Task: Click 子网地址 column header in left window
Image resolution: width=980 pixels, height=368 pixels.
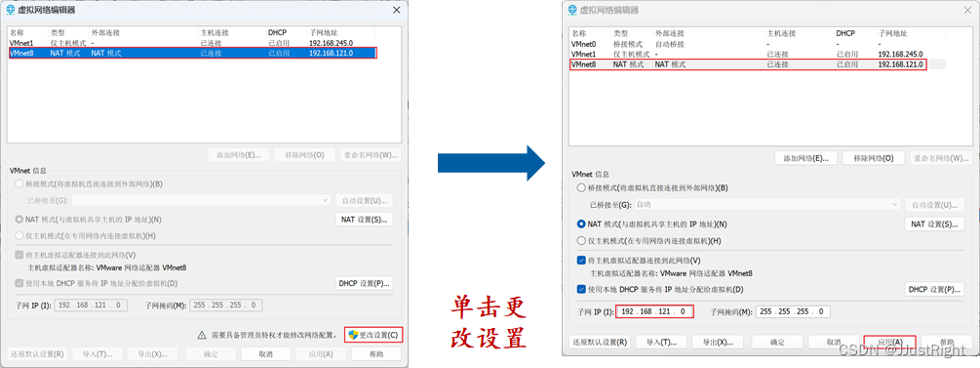Action: (323, 32)
